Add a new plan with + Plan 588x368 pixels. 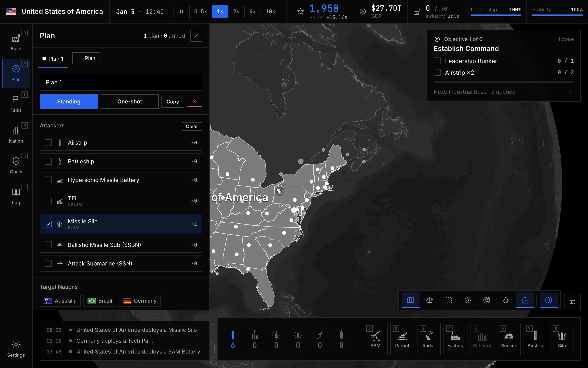tap(86, 58)
